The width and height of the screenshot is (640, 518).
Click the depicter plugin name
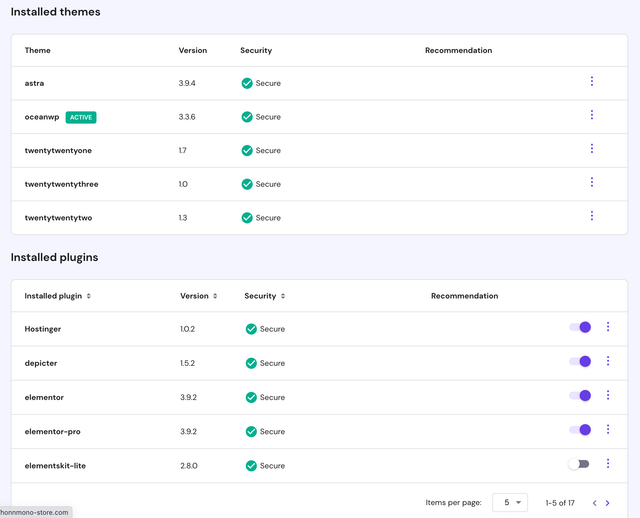[41, 363]
